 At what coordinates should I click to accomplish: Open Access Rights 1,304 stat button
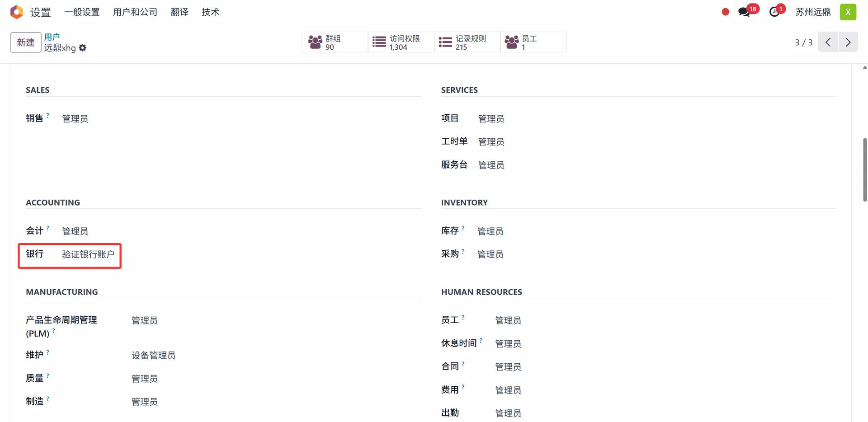401,42
